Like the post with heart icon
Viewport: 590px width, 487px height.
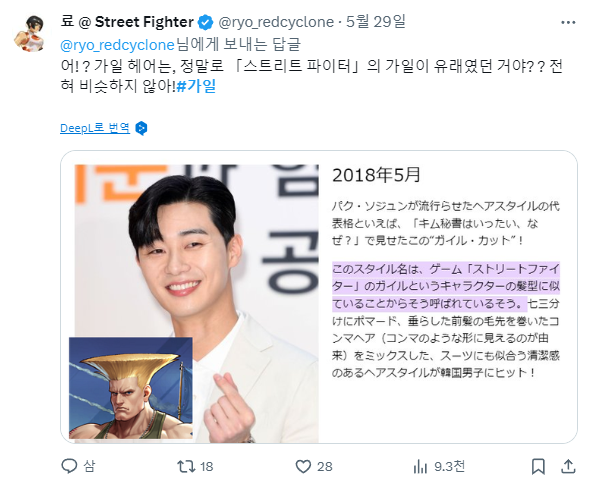tap(303, 467)
